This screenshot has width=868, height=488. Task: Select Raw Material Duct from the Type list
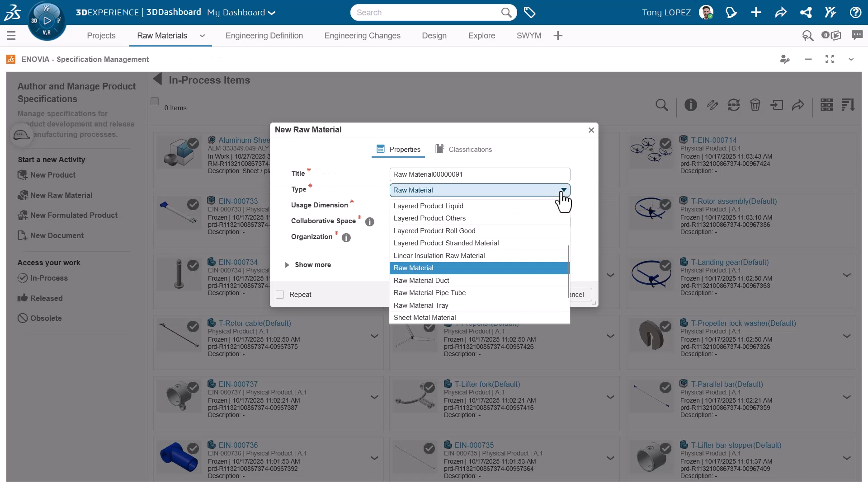421,280
